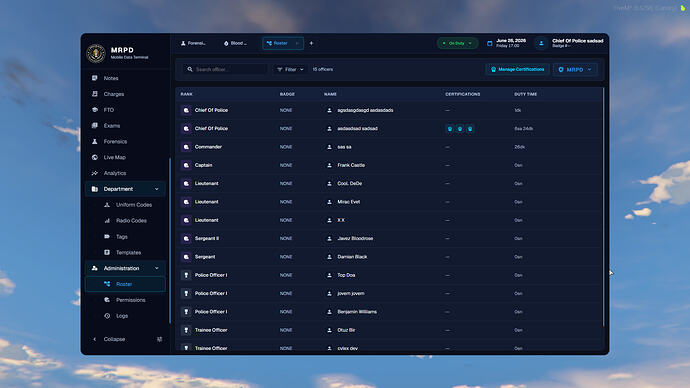Image resolution: width=690 pixels, height=388 pixels.
Task: Click first certification badge for asdasdasd sadsad
Action: pyautogui.click(x=450, y=128)
